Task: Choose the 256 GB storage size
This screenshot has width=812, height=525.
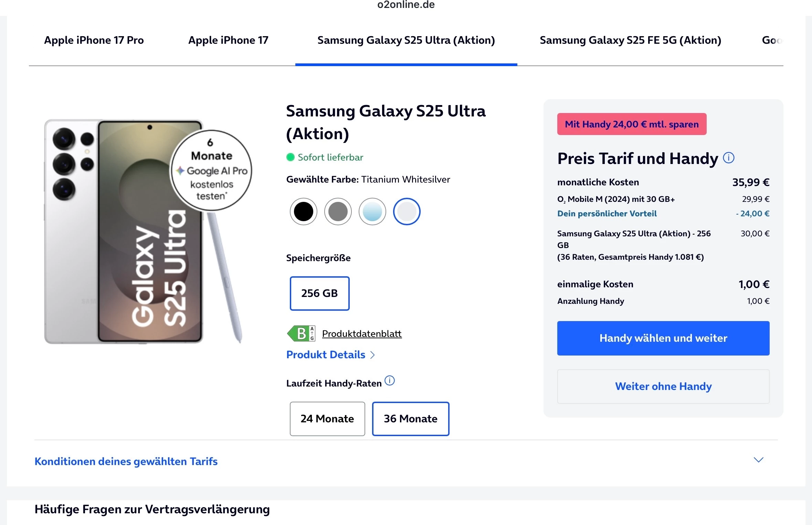Action: (319, 293)
